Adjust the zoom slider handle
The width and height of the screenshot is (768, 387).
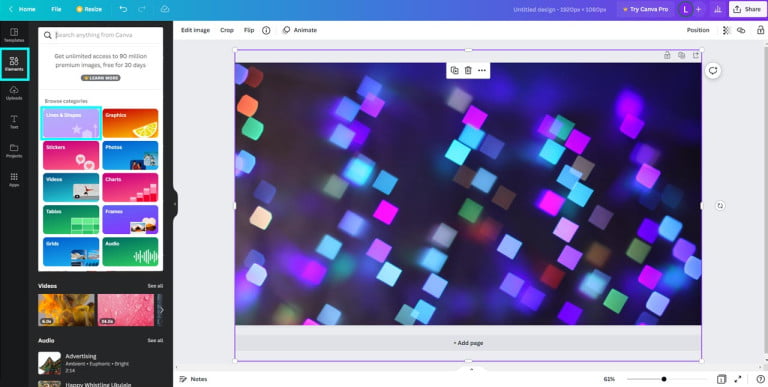[x=664, y=379]
